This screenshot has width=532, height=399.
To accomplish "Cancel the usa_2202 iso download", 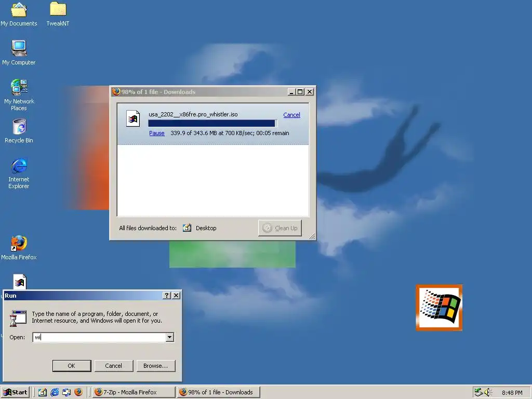I will 291,115.
